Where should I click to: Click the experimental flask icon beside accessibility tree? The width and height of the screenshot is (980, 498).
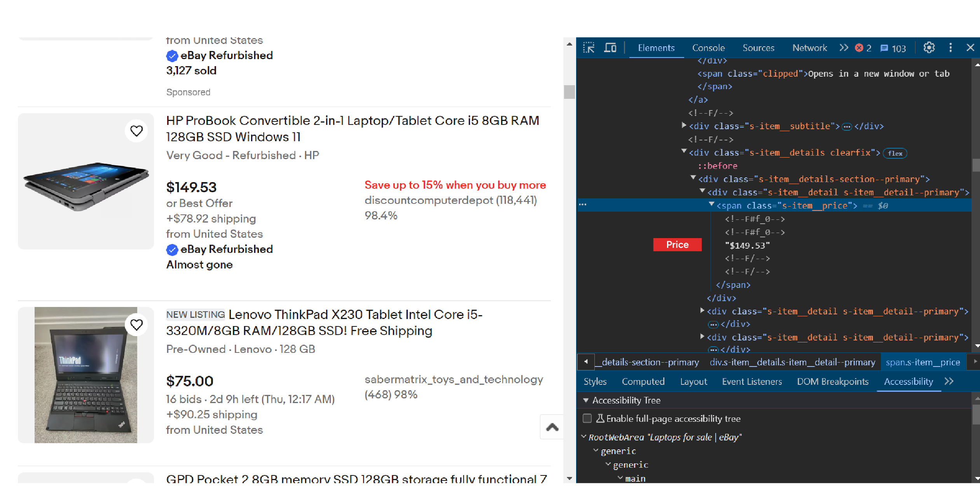click(600, 419)
